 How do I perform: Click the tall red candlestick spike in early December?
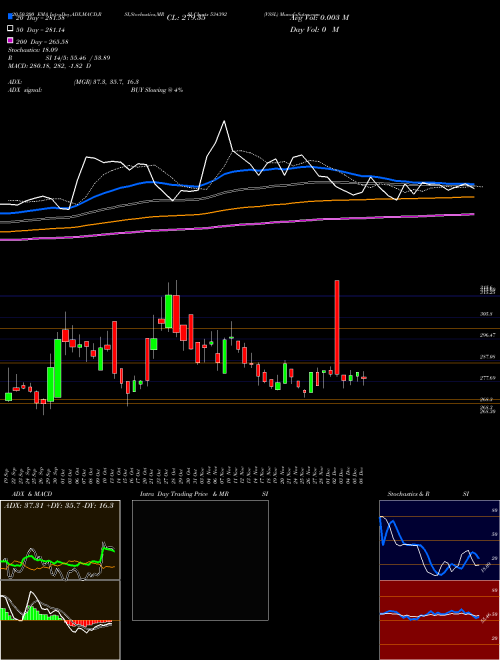337,327
